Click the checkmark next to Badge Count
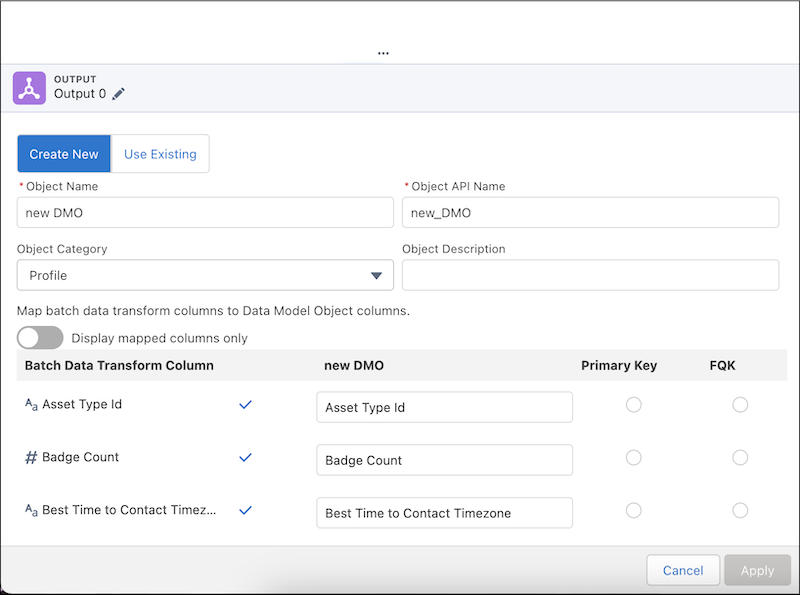The width and height of the screenshot is (800, 595). [x=246, y=457]
